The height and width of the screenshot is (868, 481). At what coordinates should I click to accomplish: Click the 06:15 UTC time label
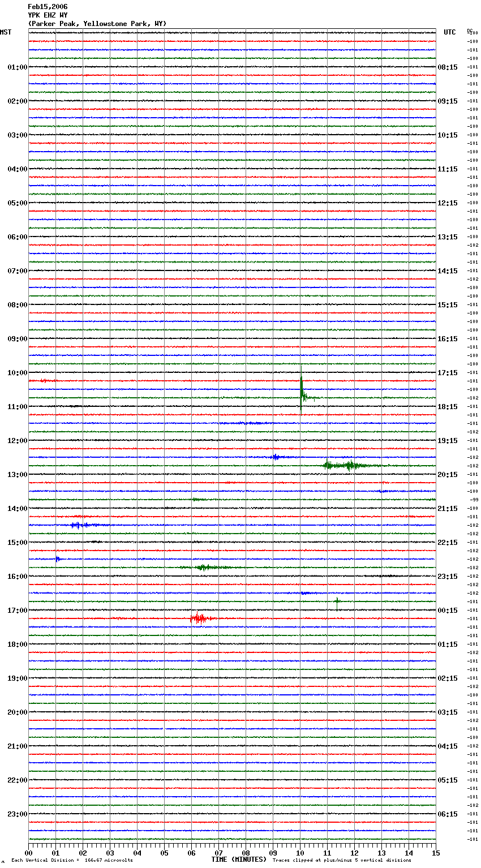point(448,814)
